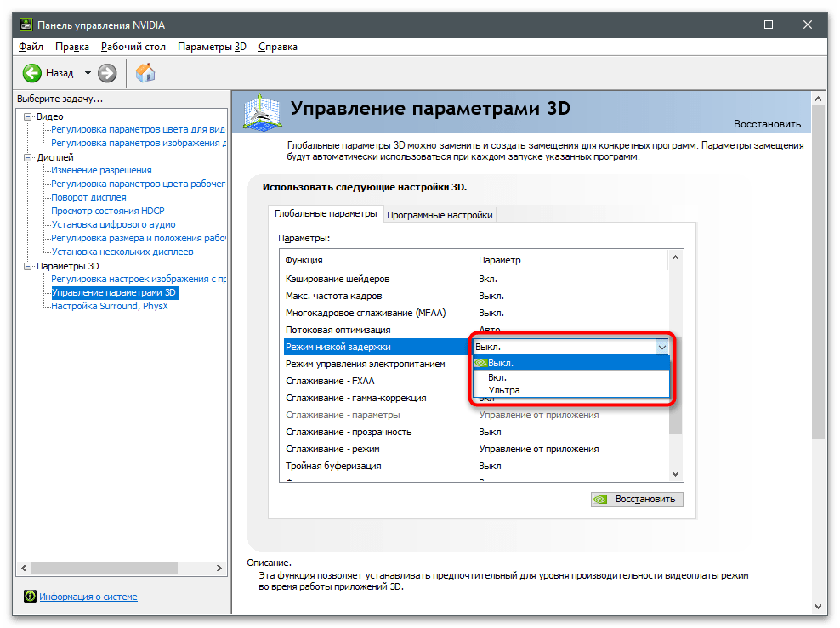Image resolution: width=840 pixels, height=628 pixels.
Task: Click the Forward arrow icon in toolbar
Action: (x=107, y=73)
